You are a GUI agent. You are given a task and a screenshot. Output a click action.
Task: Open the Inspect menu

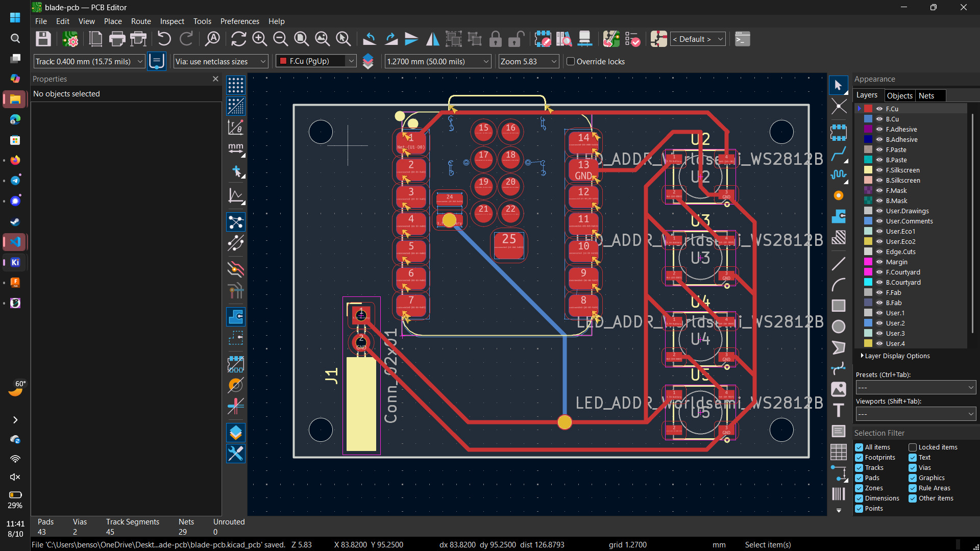tap(172, 21)
